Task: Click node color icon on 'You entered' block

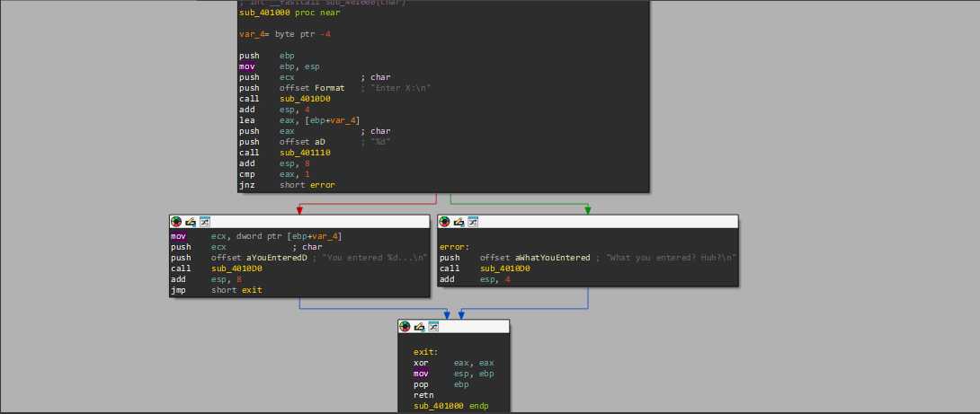Action: coord(176,222)
